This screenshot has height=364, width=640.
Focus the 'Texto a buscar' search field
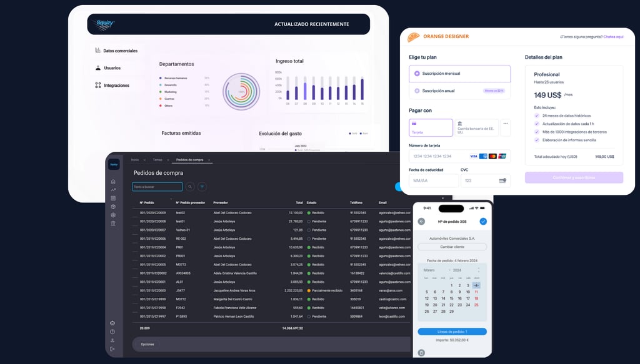157,187
